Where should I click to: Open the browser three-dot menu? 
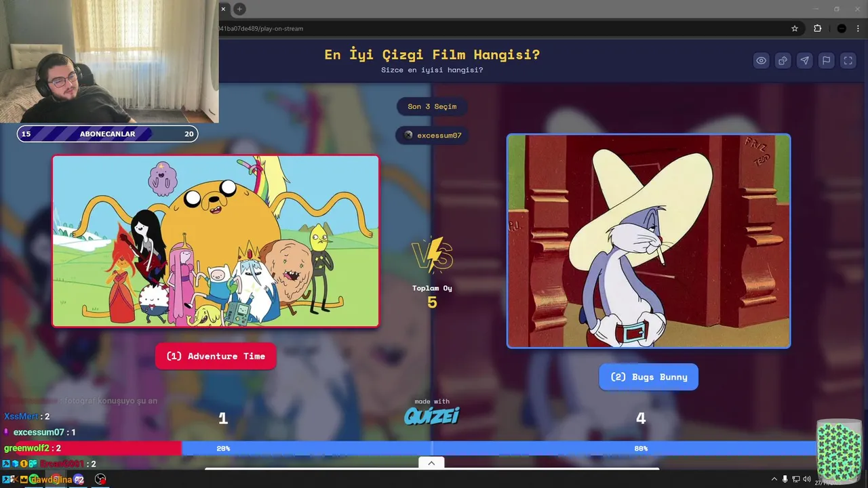[x=859, y=28]
